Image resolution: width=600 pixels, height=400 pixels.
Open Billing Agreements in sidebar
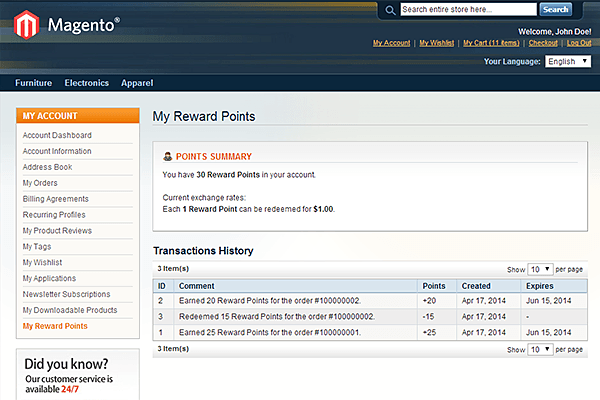55,199
